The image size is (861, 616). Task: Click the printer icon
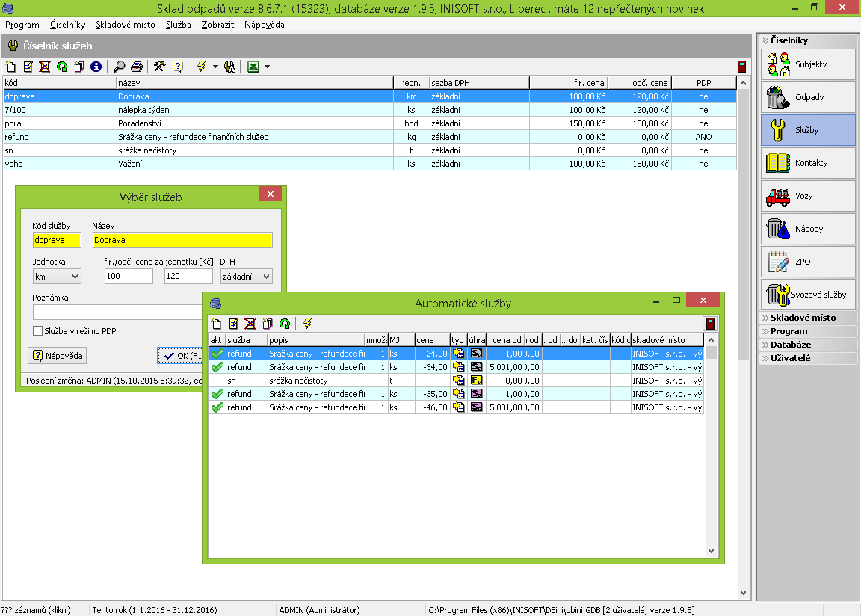click(136, 67)
